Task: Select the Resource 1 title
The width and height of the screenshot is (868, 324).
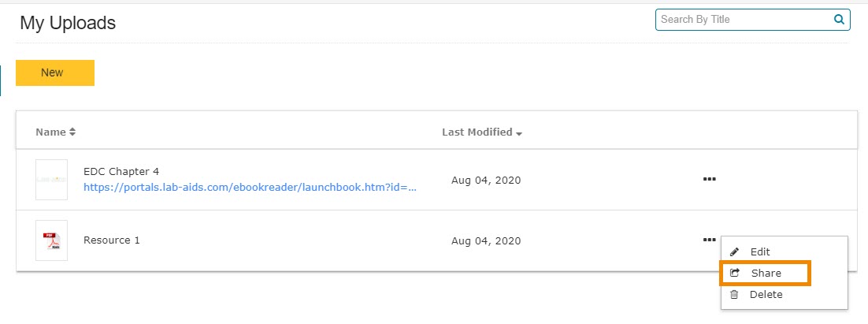Action: pyautogui.click(x=112, y=240)
